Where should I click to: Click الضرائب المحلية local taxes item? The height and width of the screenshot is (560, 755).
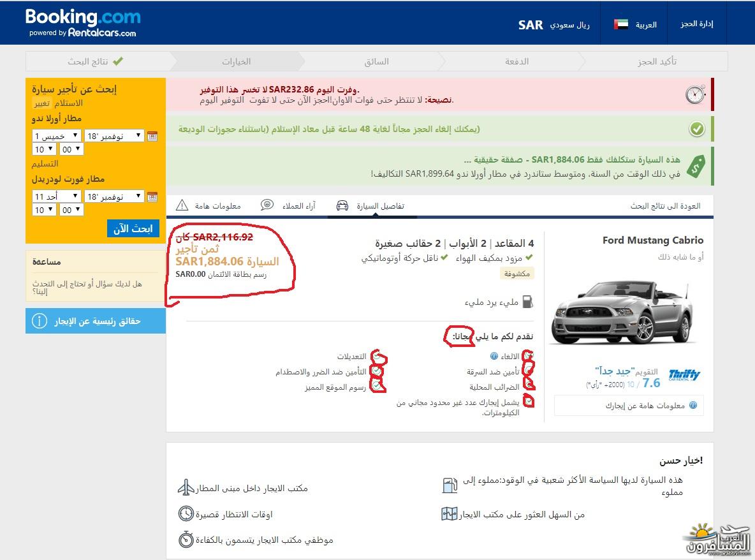(x=494, y=387)
